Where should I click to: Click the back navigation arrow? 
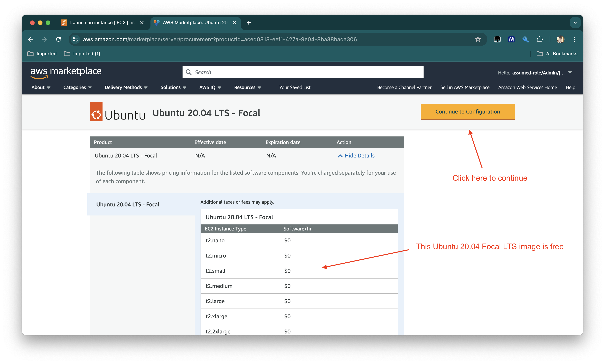click(30, 39)
